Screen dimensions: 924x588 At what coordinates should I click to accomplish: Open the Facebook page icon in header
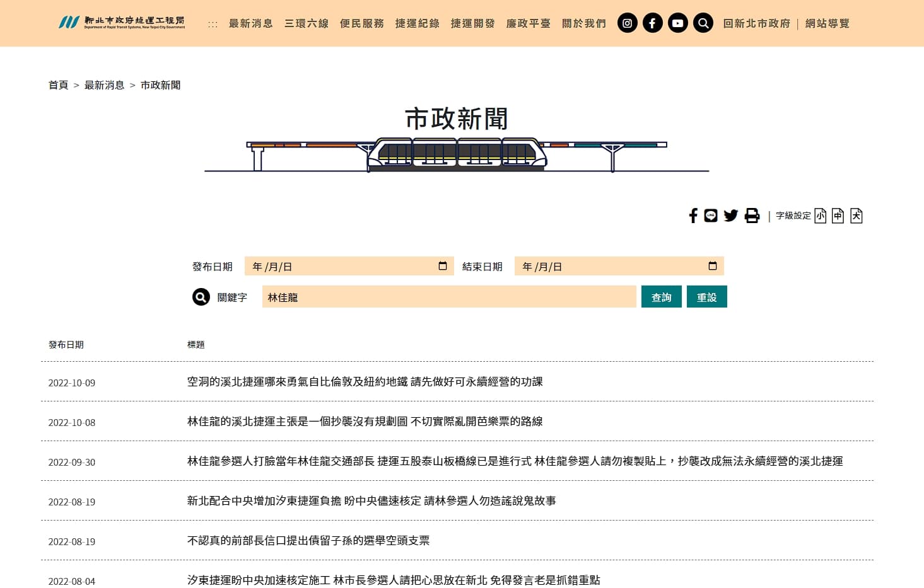[652, 23]
